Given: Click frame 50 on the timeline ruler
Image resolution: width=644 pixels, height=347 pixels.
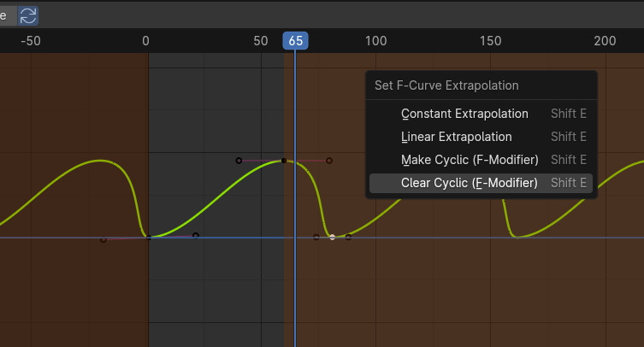Looking at the screenshot, I should point(260,41).
